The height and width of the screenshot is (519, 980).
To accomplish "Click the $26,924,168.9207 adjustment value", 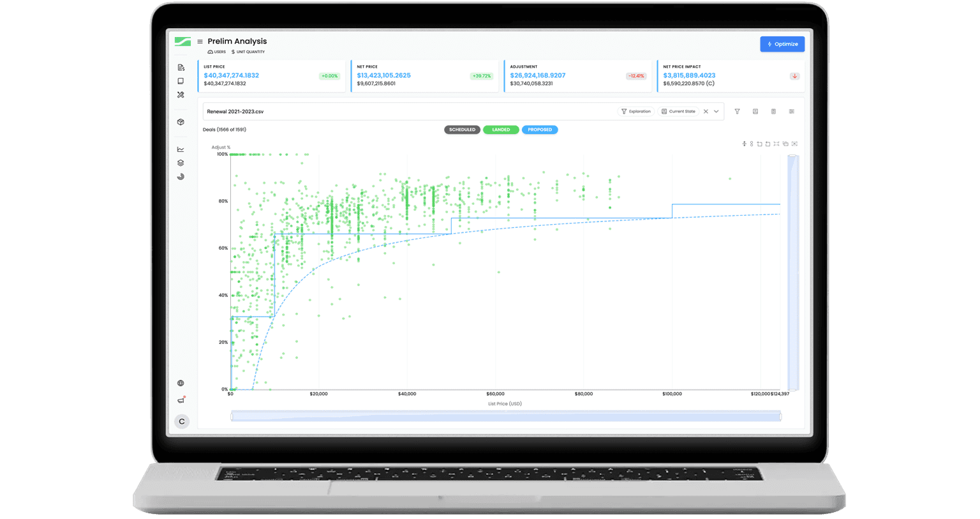I will click(537, 75).
